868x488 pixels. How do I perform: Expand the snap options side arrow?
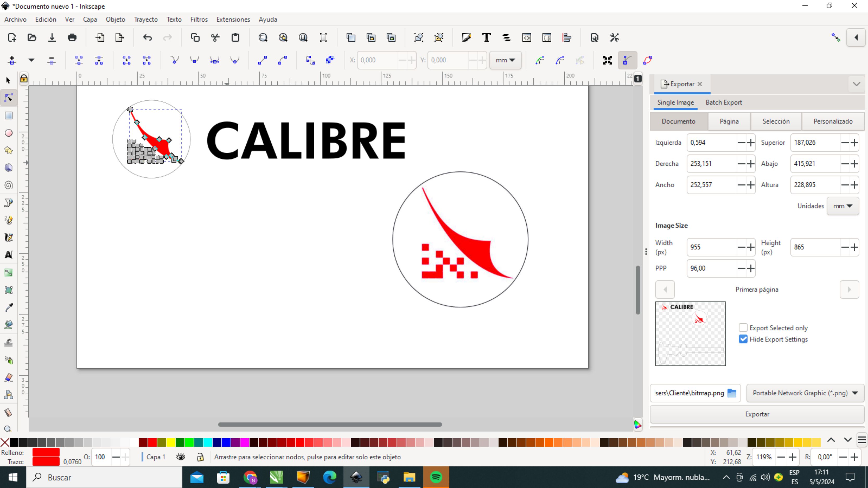click(x=856, y=37)
